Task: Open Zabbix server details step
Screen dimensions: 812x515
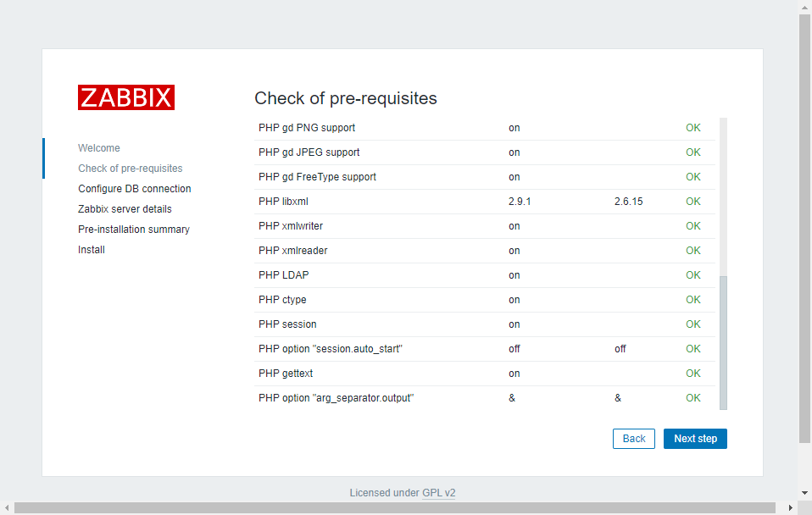Action: pyautogui.click(x=125, y=209)
